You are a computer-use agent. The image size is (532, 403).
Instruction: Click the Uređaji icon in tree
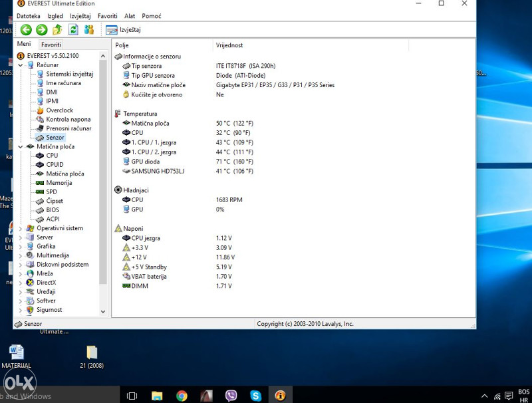[30, 292]
